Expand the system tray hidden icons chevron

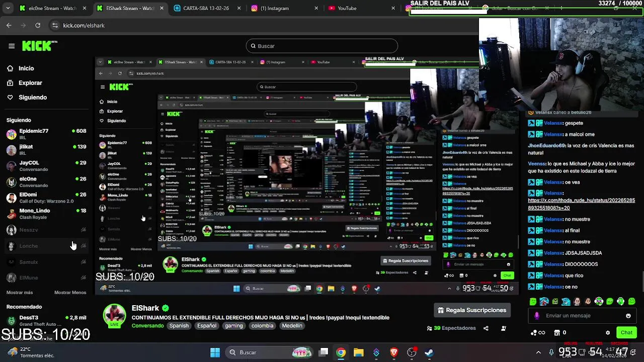click(538, 352)
